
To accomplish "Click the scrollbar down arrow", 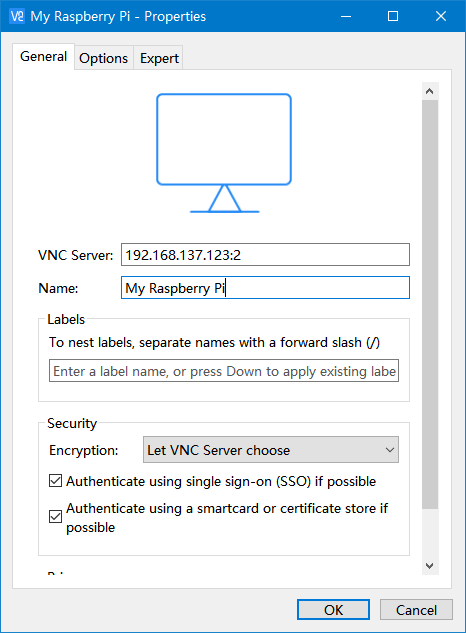I will (x=430, y=566).
